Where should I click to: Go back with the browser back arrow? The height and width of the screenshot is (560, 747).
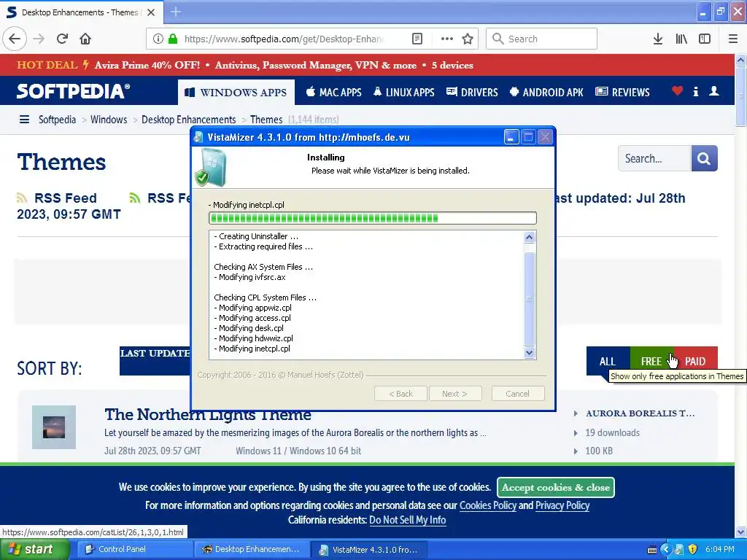click(x=15, y=39)
